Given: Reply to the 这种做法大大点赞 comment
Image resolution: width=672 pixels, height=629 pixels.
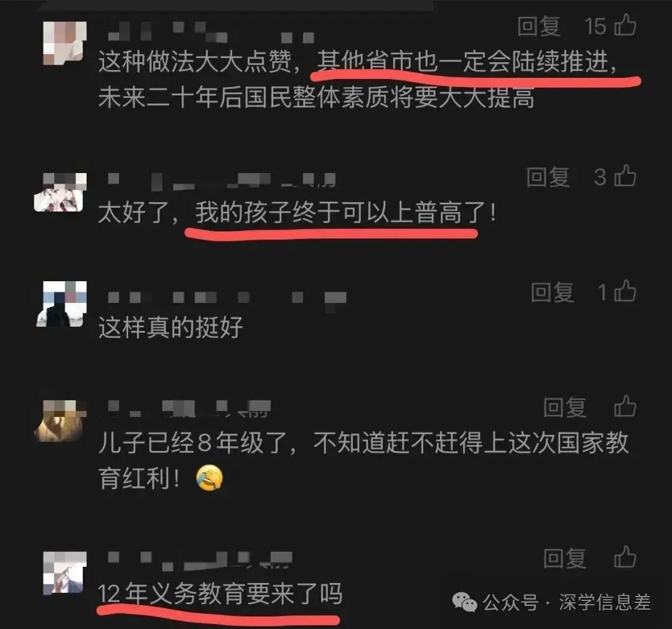Looking at the screenshot, I should tap(539, 26).
